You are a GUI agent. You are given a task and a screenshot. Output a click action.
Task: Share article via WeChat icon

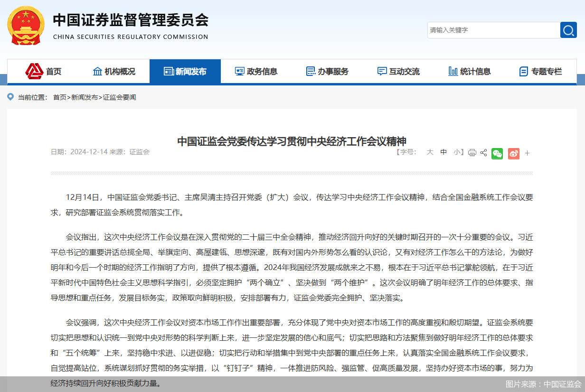[497, 153]
